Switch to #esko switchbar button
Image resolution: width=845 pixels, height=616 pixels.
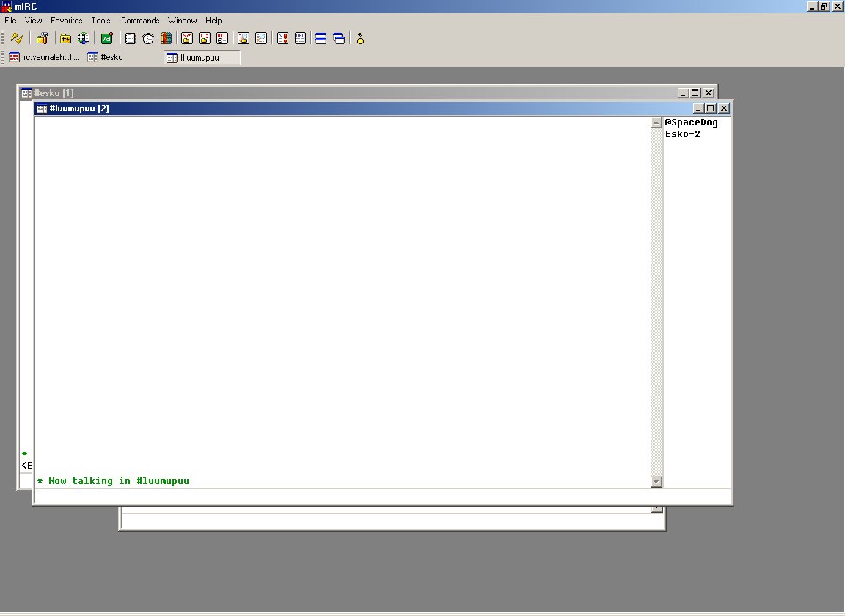123,57
